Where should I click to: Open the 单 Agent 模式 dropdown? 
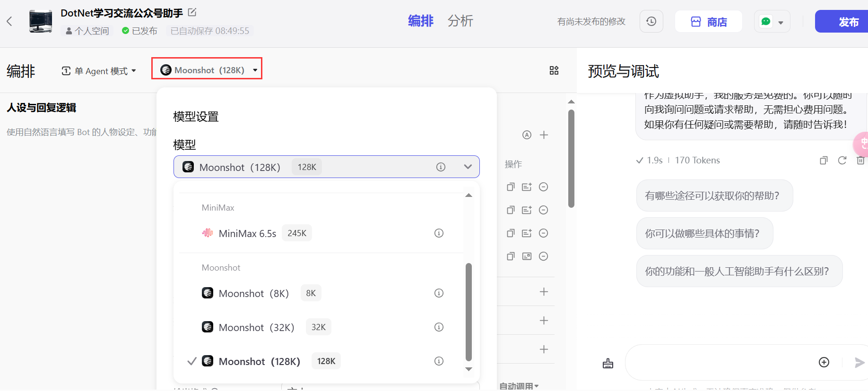coord(99,71)
